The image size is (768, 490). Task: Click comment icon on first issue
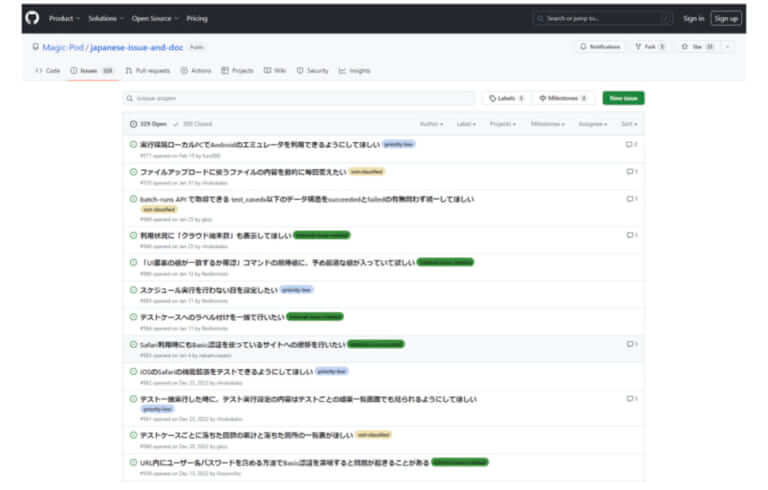(x=630, y=144)
